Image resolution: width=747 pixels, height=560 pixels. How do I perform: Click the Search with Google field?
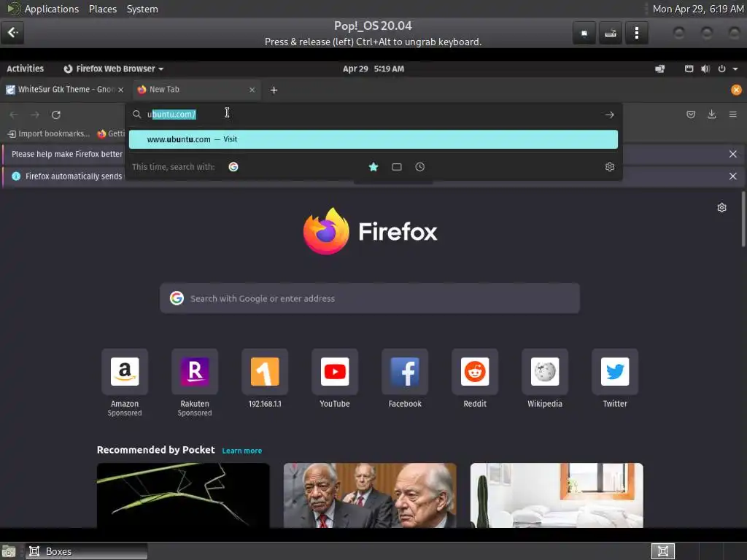click(370, 298)
